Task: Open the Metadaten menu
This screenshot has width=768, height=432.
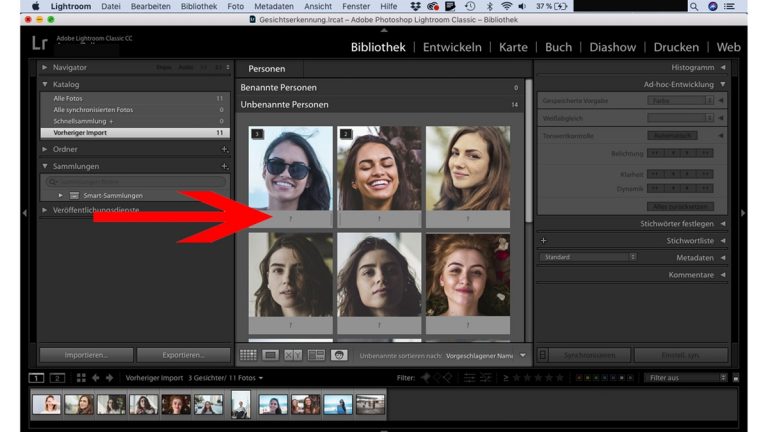Action: 273,6
